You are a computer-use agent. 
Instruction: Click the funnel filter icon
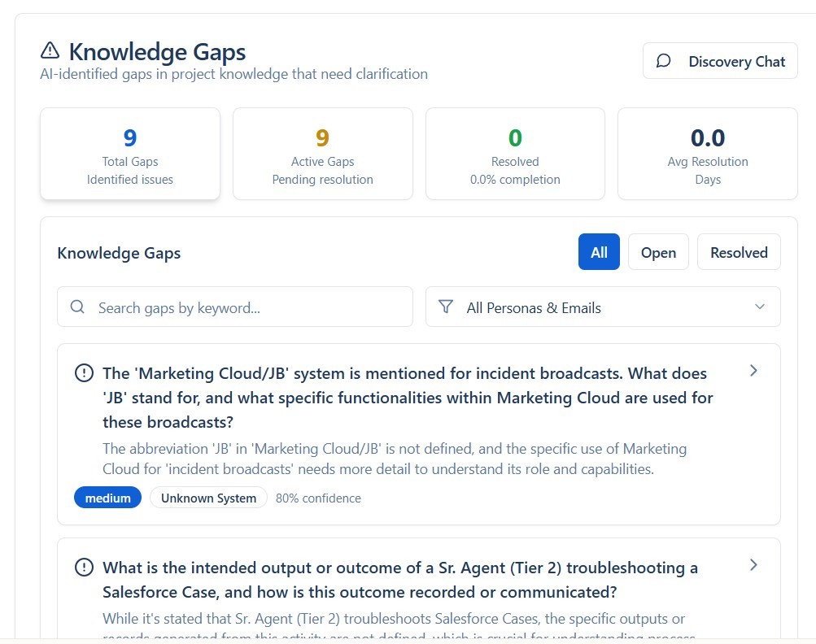(x=446, y=307)
